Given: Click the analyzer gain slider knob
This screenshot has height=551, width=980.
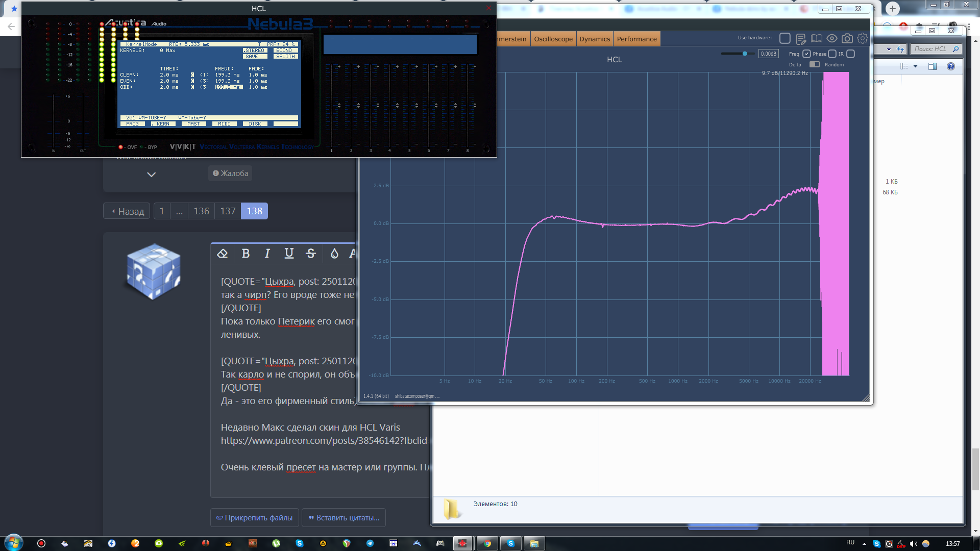Looking at the screenshot, I should (x=745, y=54).
